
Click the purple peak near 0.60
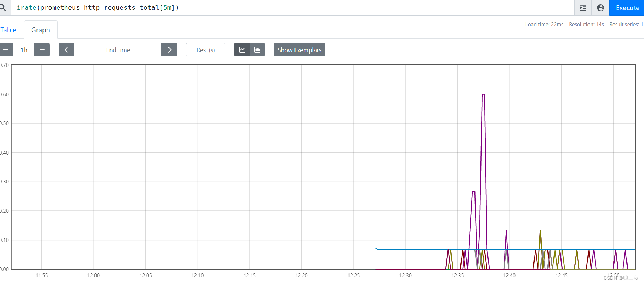(483, 94)
